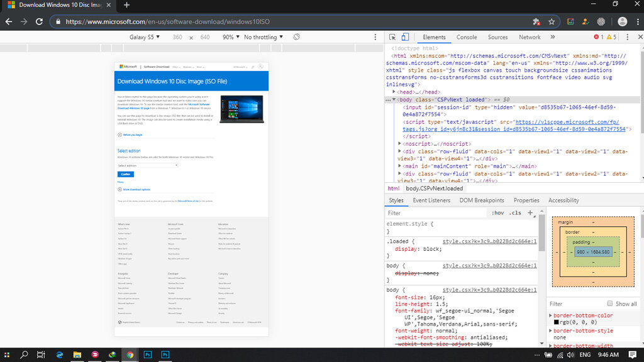Open Windows taskbar search
The height and width of the screenshot is (362, 644).
tap(24, 354)
